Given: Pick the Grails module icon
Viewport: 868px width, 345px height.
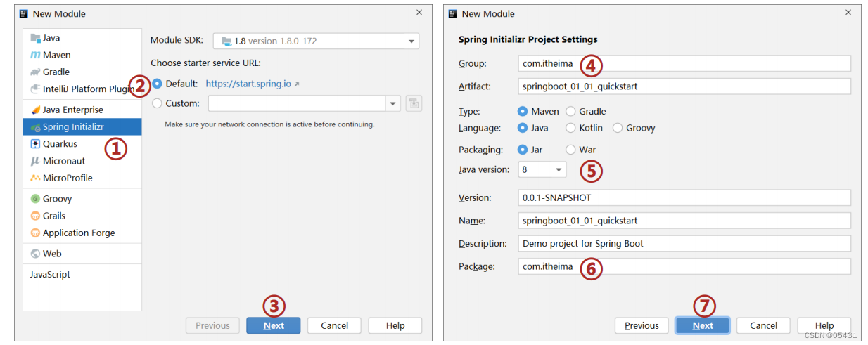Looking at the screenshot, I should pos(35,216).
